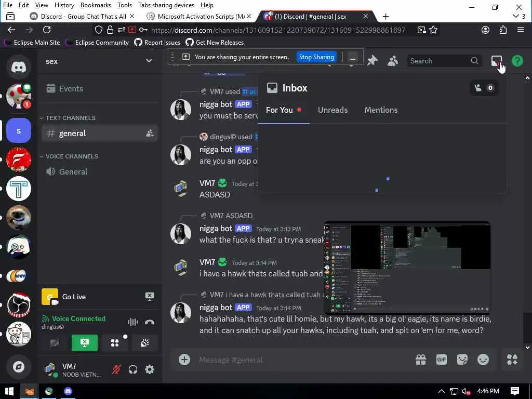Toggle deafen headphones icon
532x399 pixels.
click(133, 369)
